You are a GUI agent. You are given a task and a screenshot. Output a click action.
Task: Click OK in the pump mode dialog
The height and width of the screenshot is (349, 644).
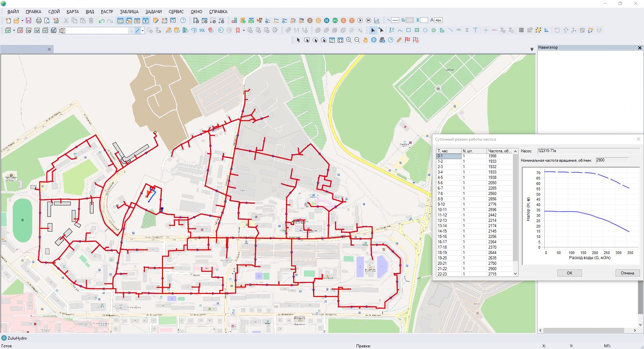point(569,273)
